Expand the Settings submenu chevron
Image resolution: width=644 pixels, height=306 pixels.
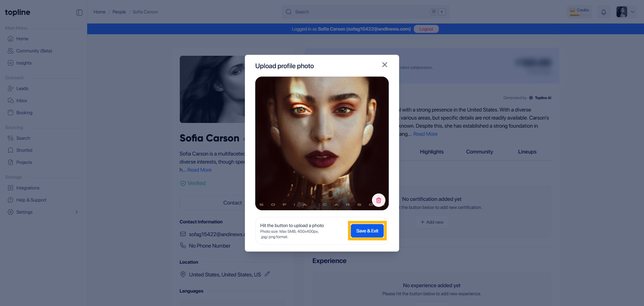[76, 212]
